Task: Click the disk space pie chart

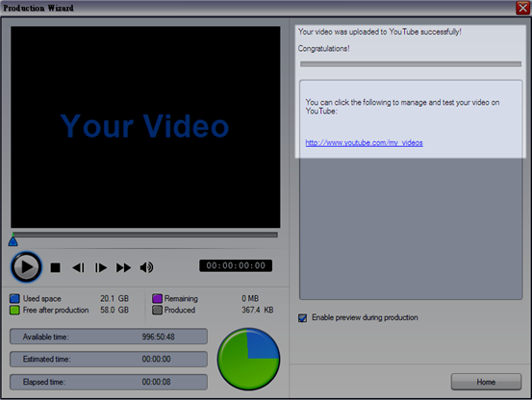Action: (249, 359)
